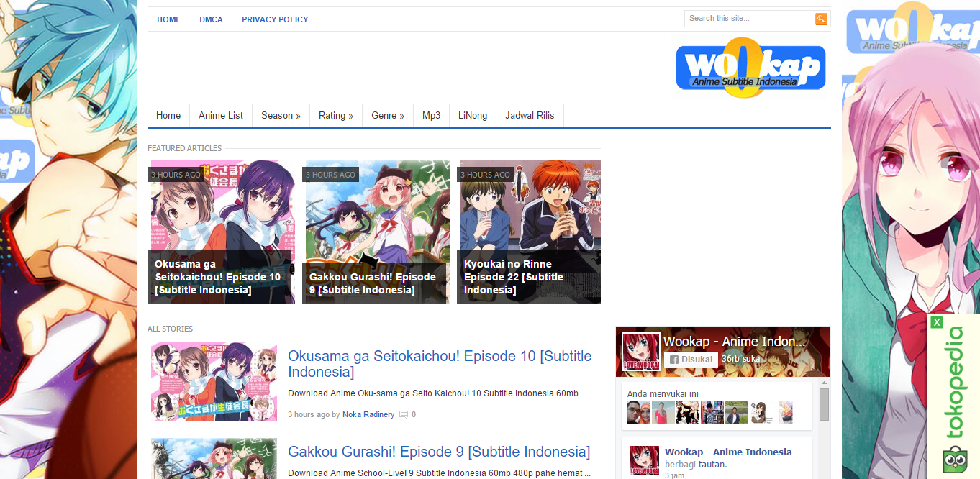
Task: Click 'Download Anime Oku-sama ga Seito Kaichou' excerpt
Action: point(437,394)
